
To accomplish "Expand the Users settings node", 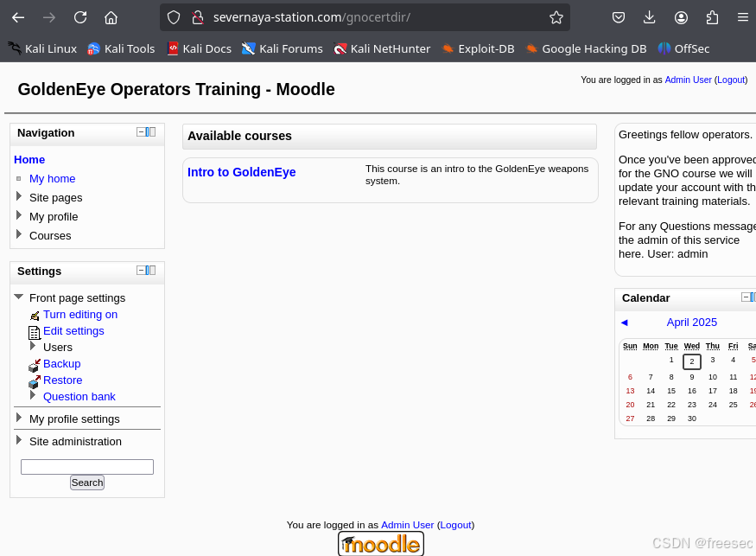I will tap(33, 346).
